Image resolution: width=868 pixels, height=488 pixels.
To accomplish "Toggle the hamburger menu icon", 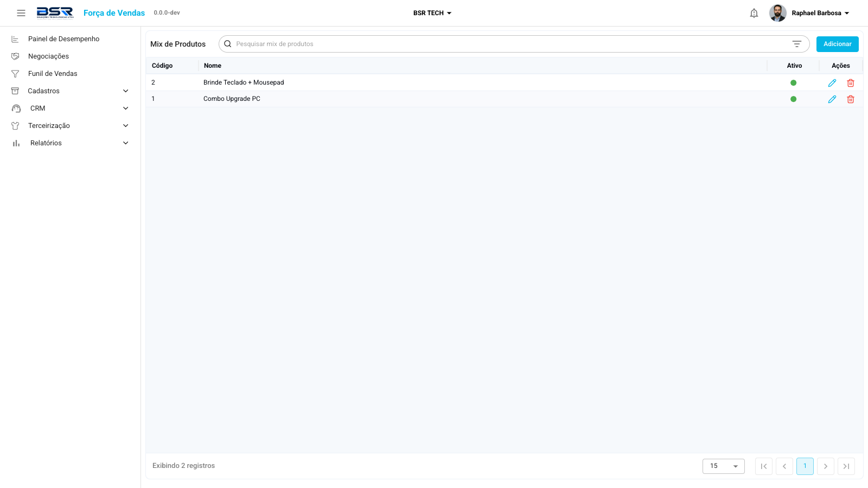I will pos(21,13).
